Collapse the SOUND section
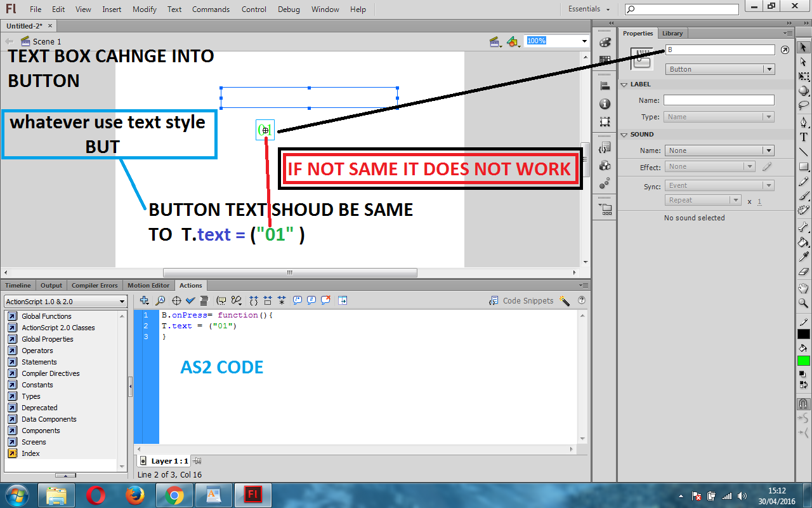 [624, 135]
